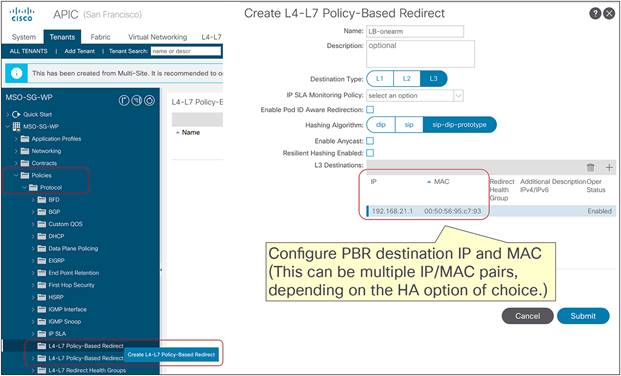This screenshot has height=376, width=621.
Task: Switch to Virtual Networking tab
Action: [x=158, y=37]
